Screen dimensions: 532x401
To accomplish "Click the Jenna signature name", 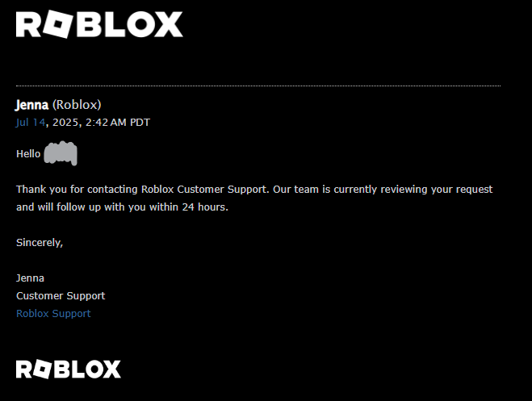I will coord(30,278).
